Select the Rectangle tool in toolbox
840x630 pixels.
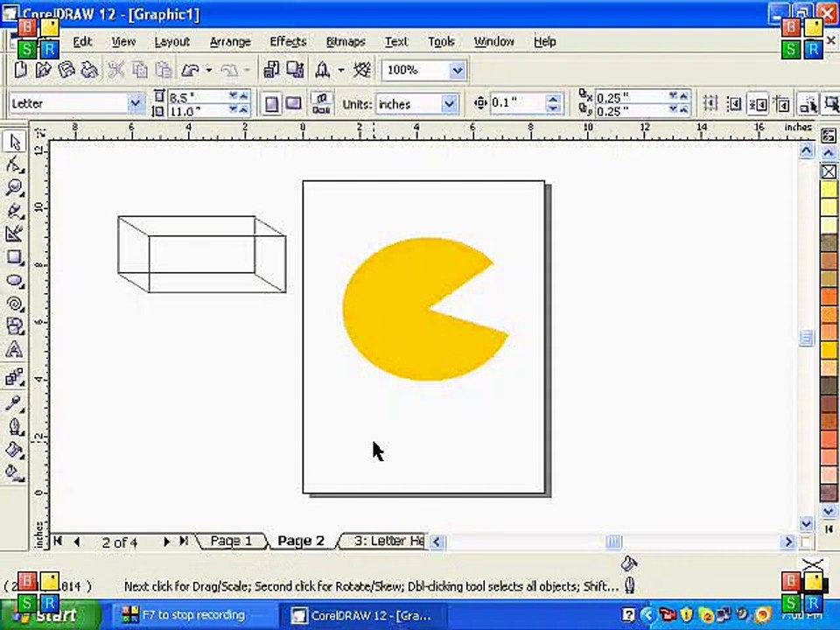pyautogui.click(x=15, y=257)
